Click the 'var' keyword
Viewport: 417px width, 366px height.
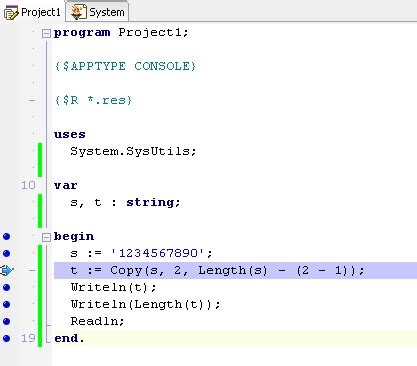[x=66, y=185]
